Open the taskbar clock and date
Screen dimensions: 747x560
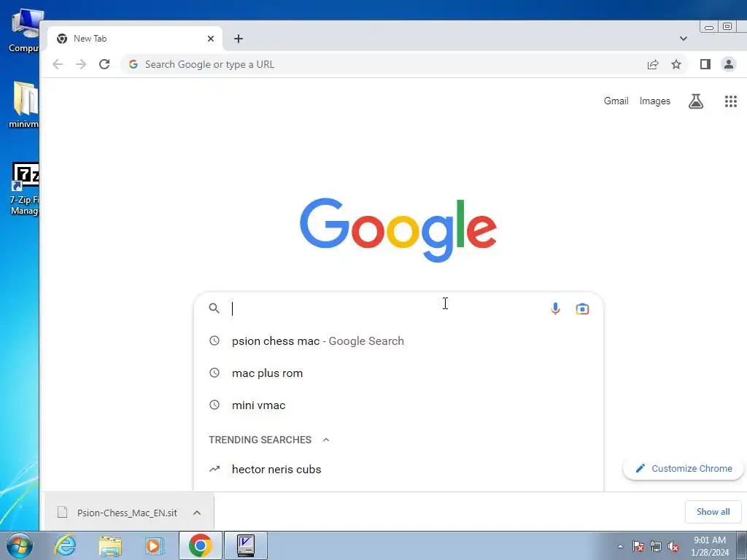click(710, 546)
